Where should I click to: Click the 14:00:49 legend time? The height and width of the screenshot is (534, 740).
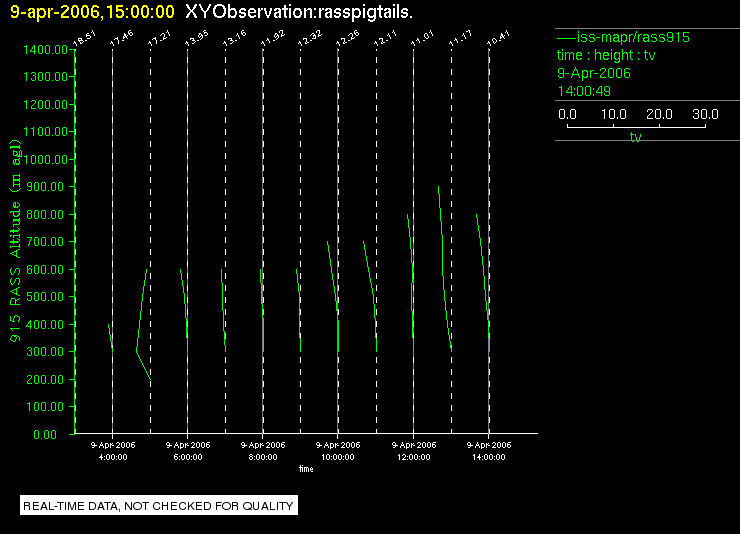point(584,91)
